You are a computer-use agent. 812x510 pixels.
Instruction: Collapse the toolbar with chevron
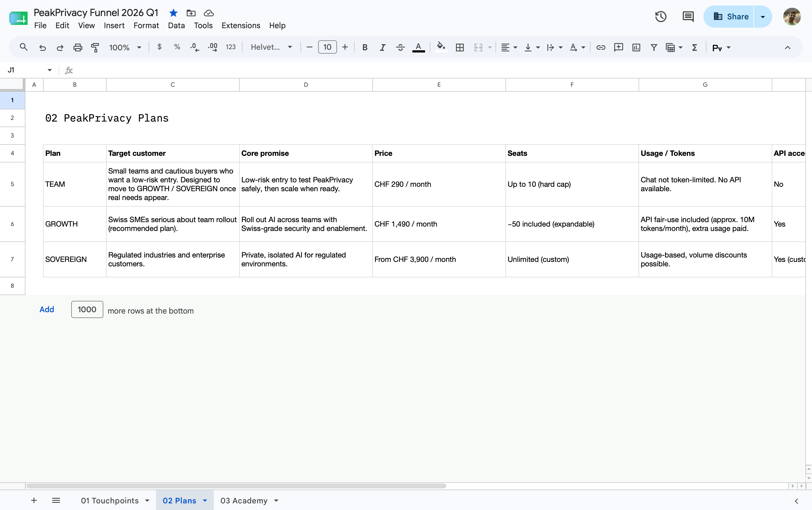coord(787,47)
